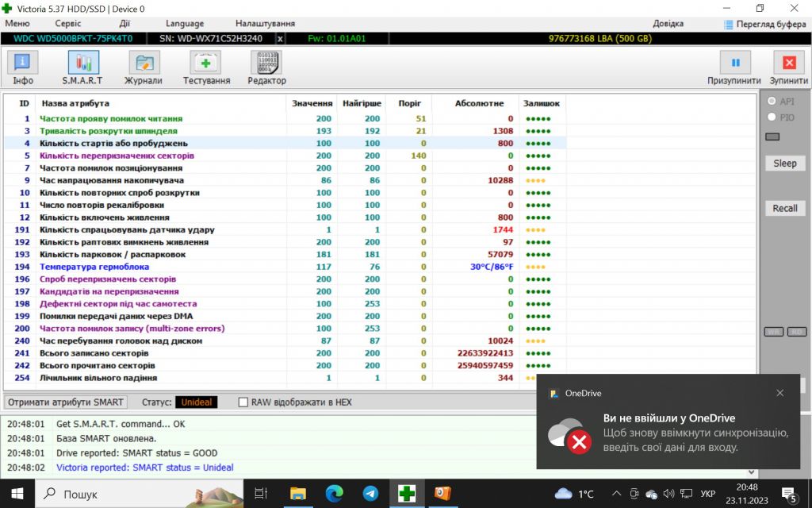
Task: Click the Отримати атрибути SMART button
Action: [x=66, y=402]
